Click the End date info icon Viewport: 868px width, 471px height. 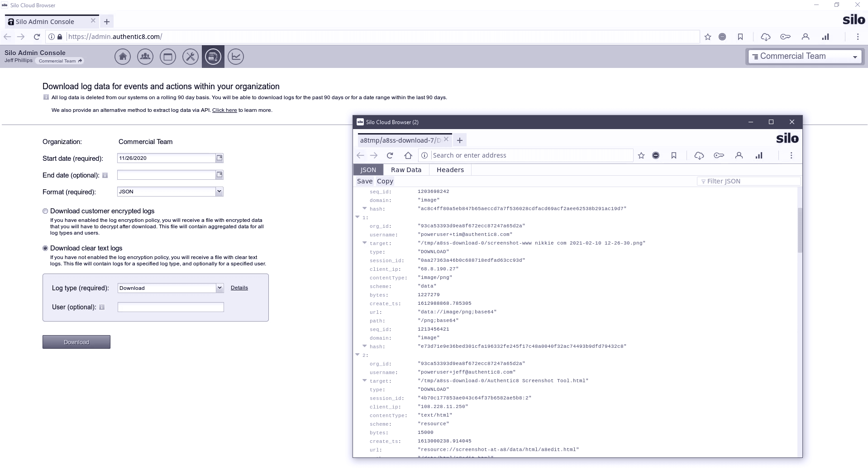(x=105, y=175)
